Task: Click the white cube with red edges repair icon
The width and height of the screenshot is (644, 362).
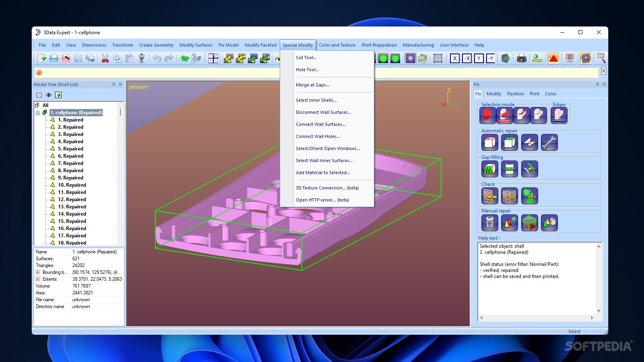Action: pyautogui.click(x=490, y=142)
